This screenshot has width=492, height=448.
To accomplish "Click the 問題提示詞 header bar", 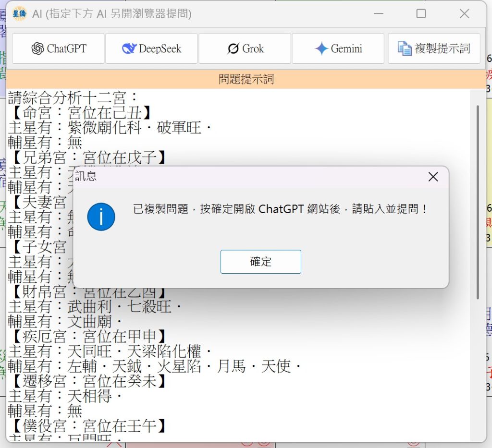I will point(246,79).
